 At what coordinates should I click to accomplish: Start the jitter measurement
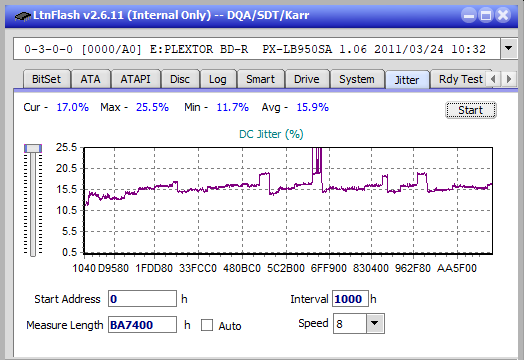(x=471, y=110)
